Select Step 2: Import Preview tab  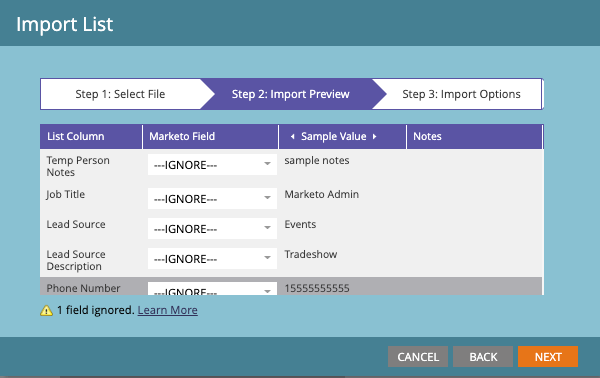290,94
